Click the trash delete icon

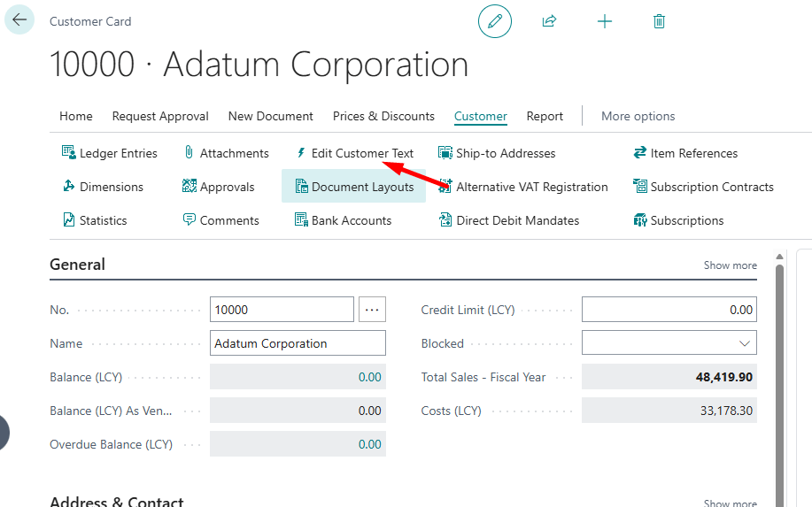pyautogui.click(x=659, y=21)
